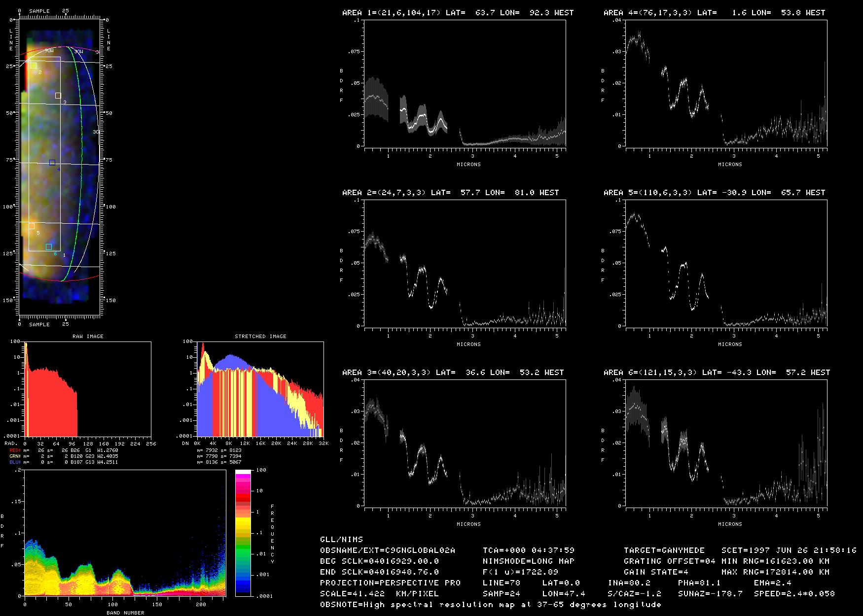Click the GAIN STATE=4 entry
This screenshot has width=863, height=616.
point(656,572)
